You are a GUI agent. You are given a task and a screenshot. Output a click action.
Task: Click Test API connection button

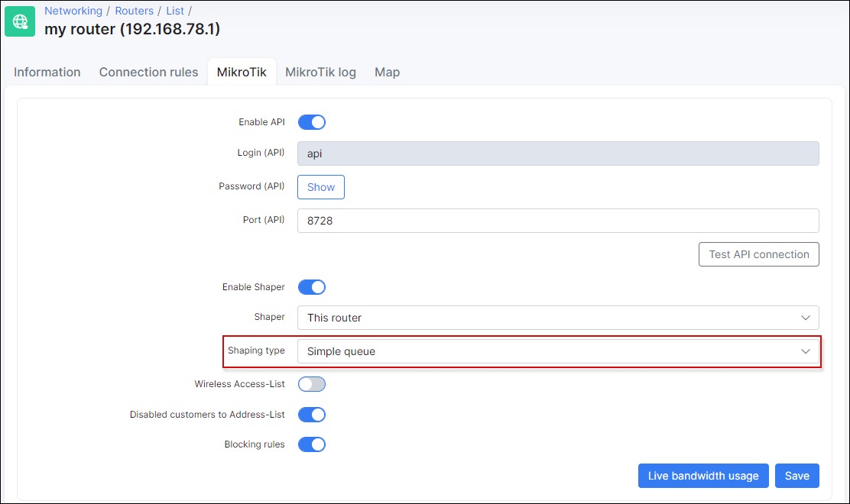759,254
